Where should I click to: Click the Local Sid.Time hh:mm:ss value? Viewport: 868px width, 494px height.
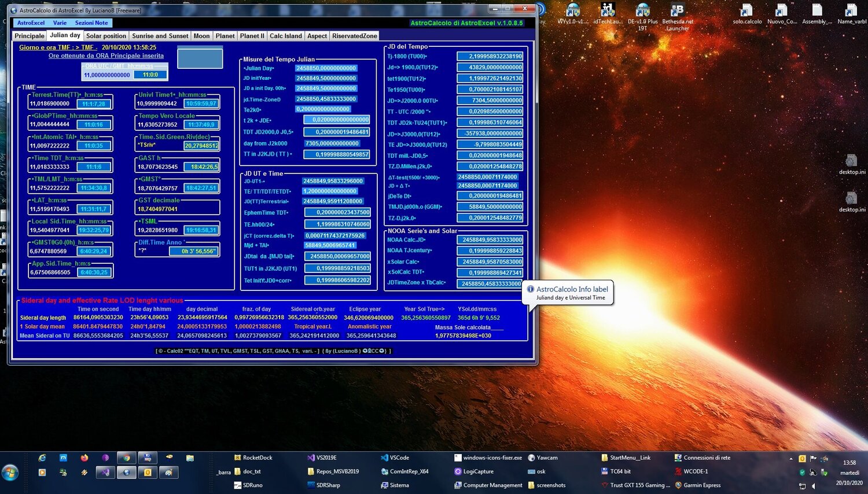point(94,230)
